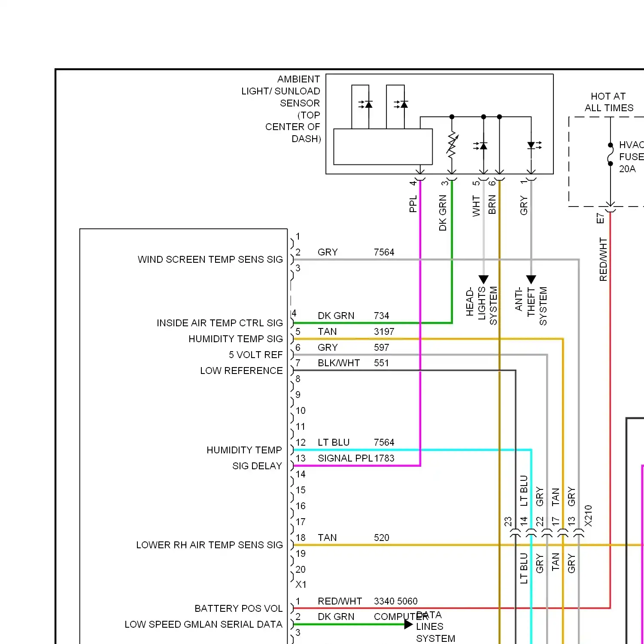Select the vertical PPL label under sensor pin 4

tap(413, 204)
